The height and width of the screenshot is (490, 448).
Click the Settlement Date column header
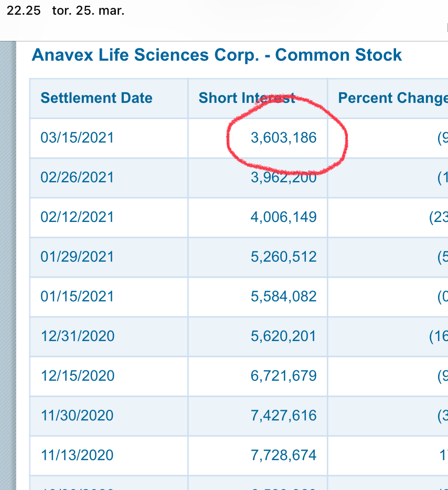(97, 98)
